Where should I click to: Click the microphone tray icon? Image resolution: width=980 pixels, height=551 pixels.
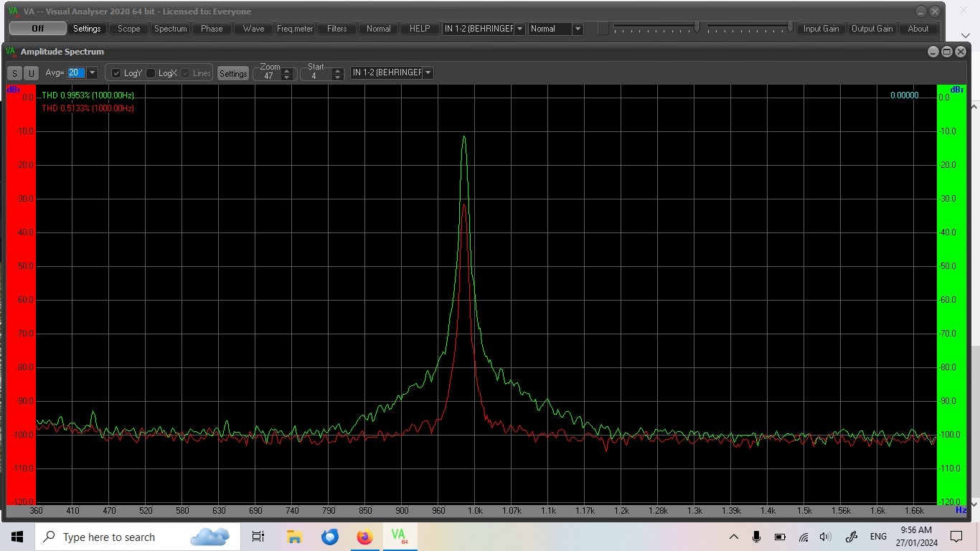click(x=756, y=537)
